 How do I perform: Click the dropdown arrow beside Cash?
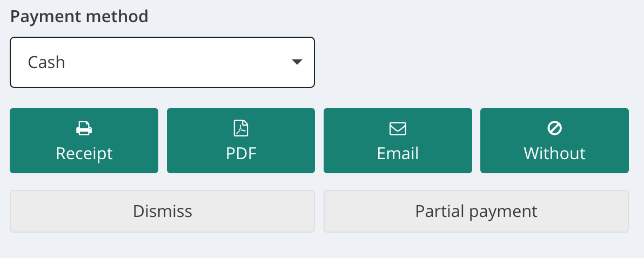[x=297, y=62]
